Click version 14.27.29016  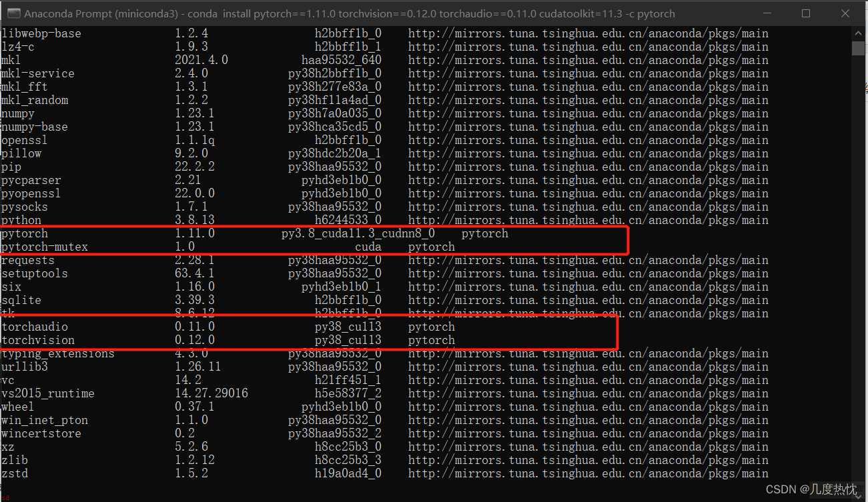point(211,393)
